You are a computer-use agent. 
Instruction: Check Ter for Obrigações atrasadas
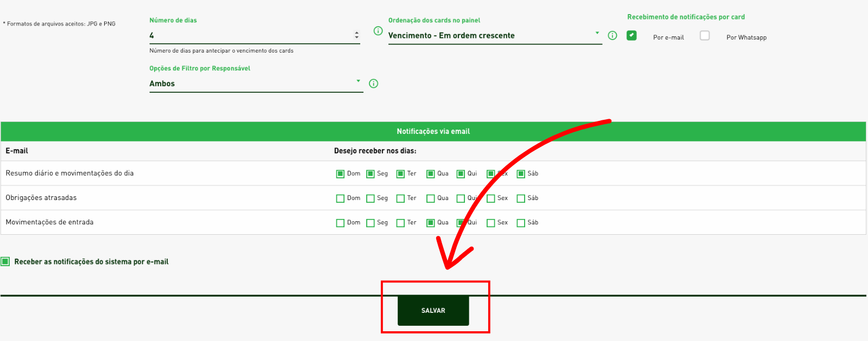click(400, 198)
